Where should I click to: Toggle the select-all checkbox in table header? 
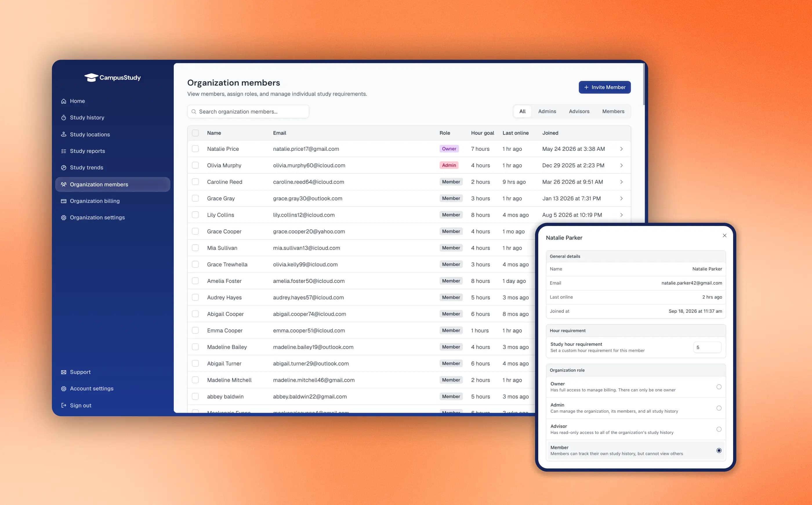(195, 133)
